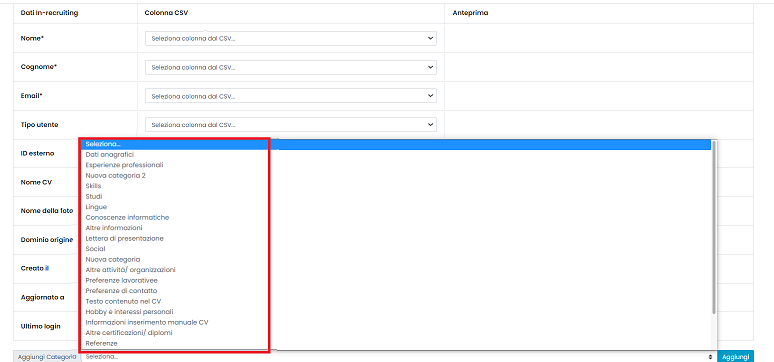The image size is (774, 362).
Task: Click the Aggiungi Categoria label
Action: (x=47, y=357)
